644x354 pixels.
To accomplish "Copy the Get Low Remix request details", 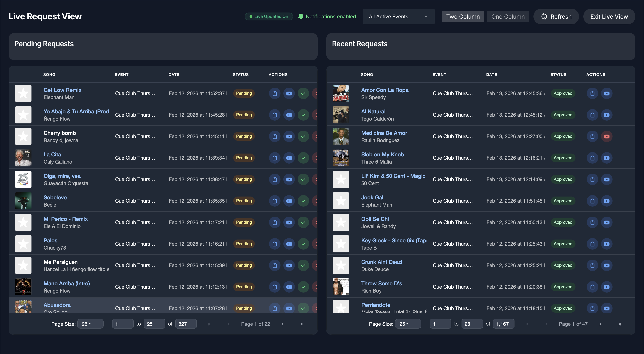I will [274, 93].
